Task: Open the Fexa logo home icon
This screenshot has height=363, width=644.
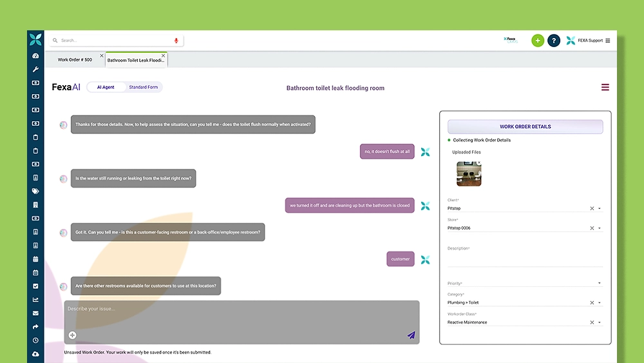Action: pos(35,39)
